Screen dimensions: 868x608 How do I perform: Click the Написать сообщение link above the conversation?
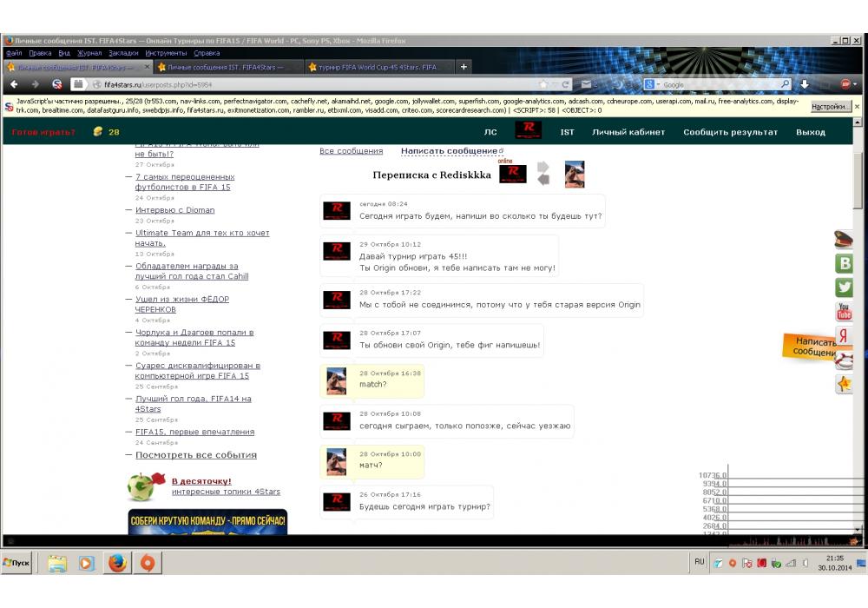pyautogui.click(x=450, y=151)
